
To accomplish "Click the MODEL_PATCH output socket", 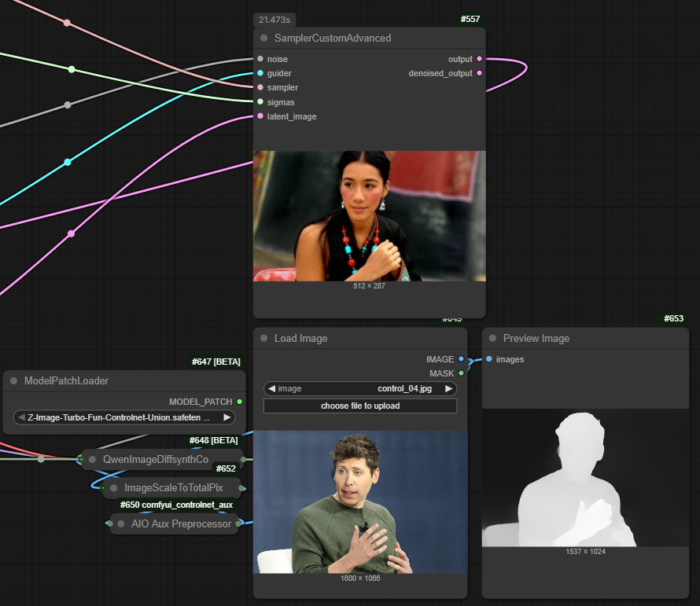I will pyautogui.click(x=240, y=402).
